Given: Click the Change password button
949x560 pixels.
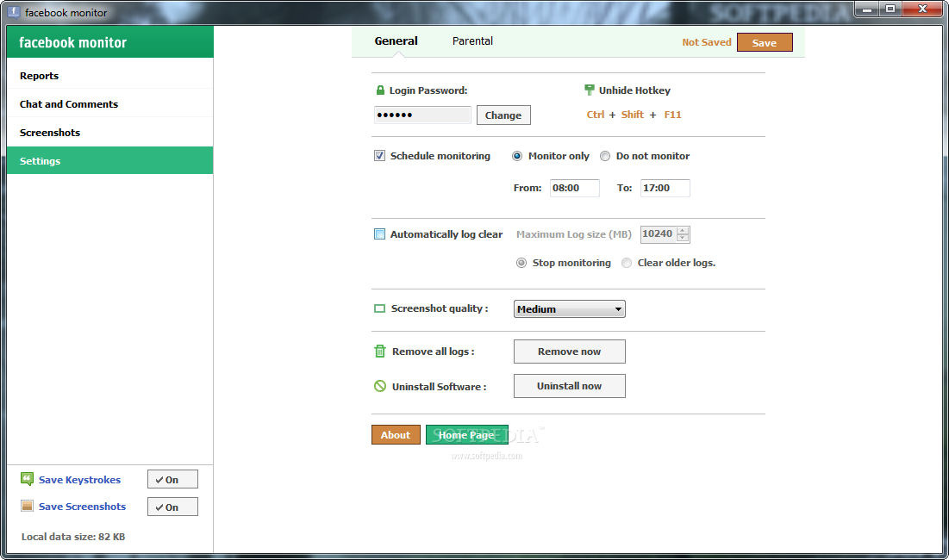Looking at the screenshot, I should click(x=503, y=115).
